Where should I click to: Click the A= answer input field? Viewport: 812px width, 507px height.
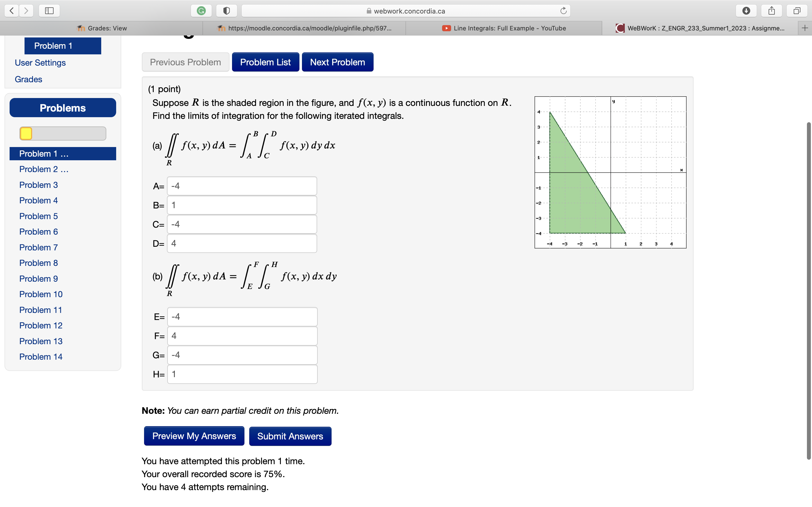click(242, 185)
